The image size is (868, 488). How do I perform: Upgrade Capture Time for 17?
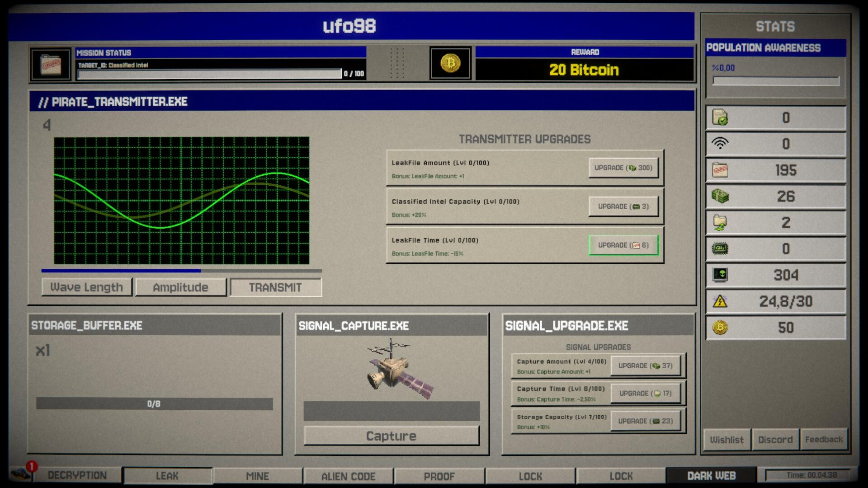(645, 394)
